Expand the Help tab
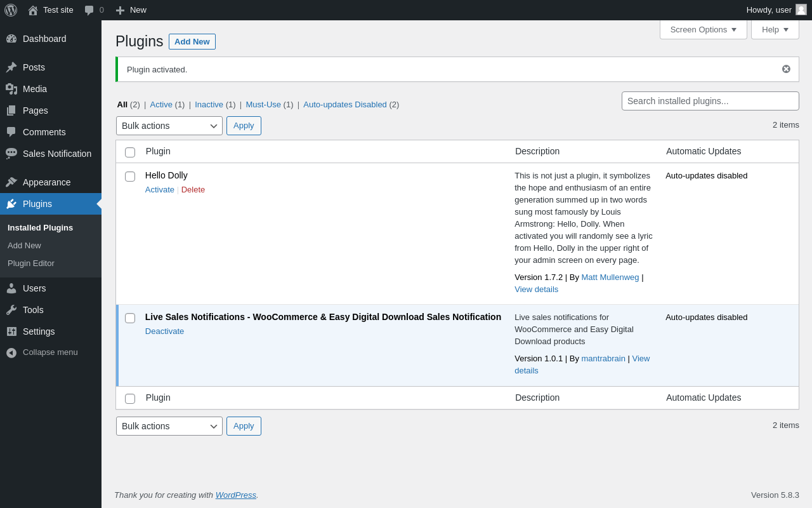This screenshot has width=812, height=508. [775, 29]
